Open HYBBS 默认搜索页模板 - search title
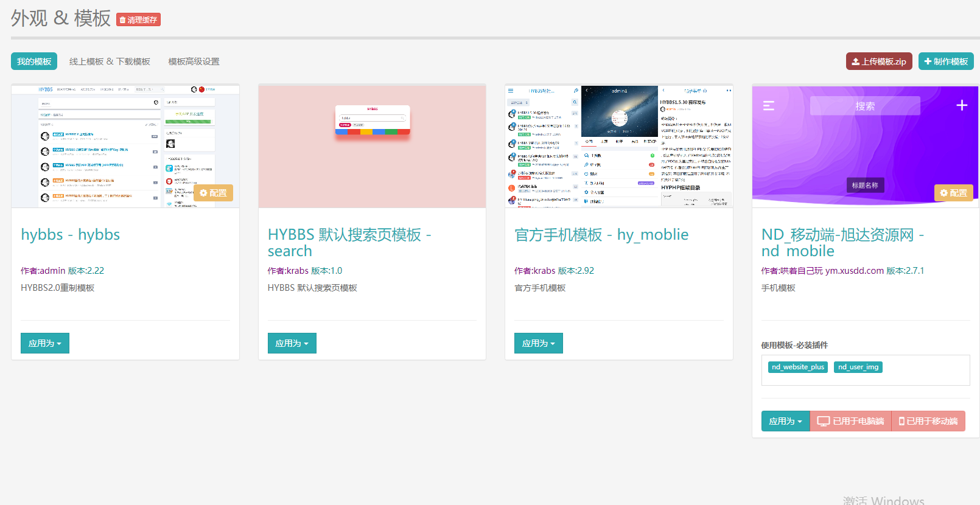The height and width of the screenshot is (505, 980). tap(349, 243)
